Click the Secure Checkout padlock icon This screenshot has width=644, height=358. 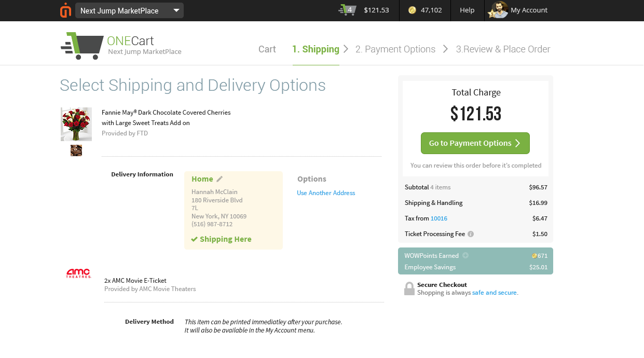click(409, 289)
